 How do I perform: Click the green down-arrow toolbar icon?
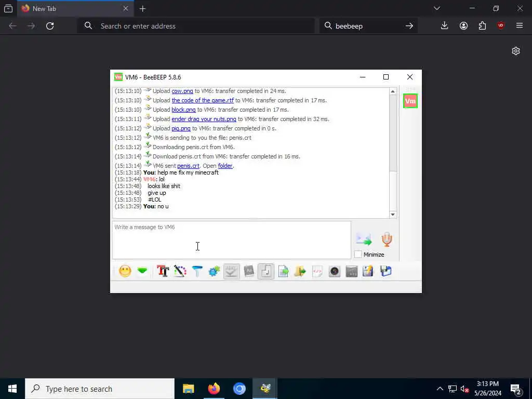pos(142,271)
